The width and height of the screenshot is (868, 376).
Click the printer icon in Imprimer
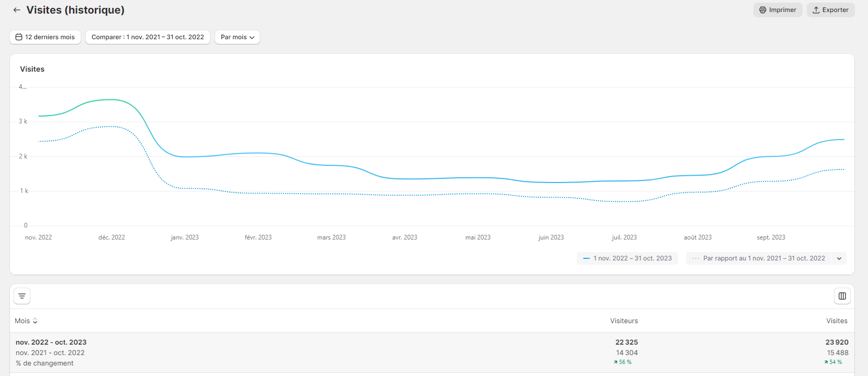763,10
